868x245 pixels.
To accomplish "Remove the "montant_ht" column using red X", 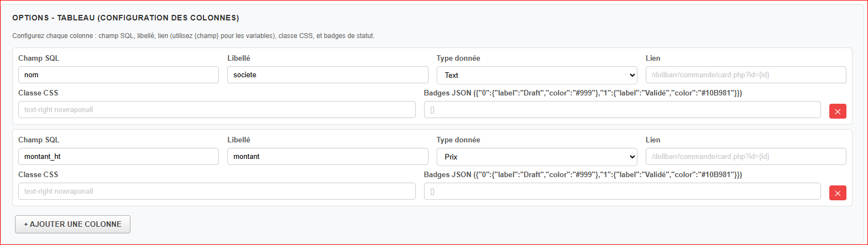I will [838, 193].
